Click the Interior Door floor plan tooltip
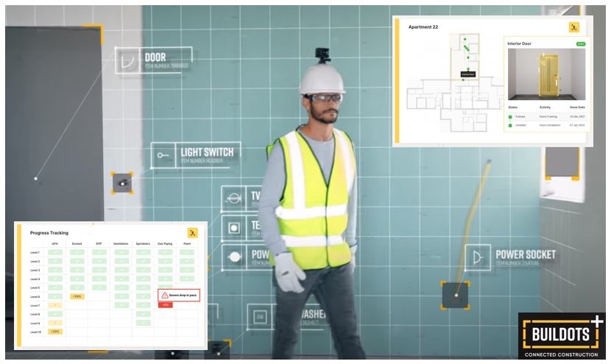Screen dimensions: 611x364 467,74
